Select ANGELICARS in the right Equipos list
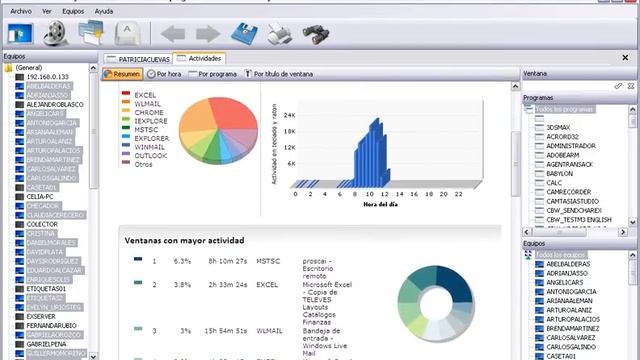The image size is (640, 360). 564,282
